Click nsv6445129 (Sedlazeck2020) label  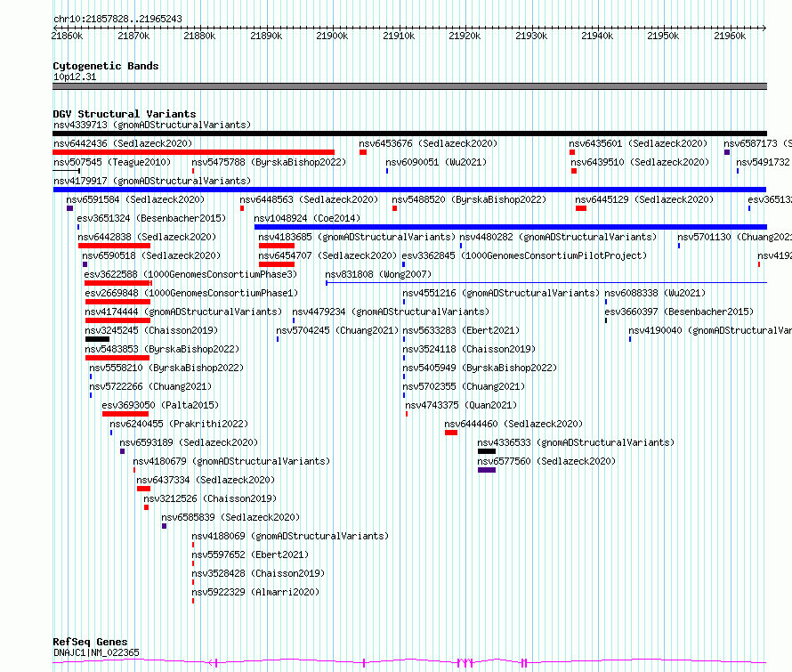[644, 199]
